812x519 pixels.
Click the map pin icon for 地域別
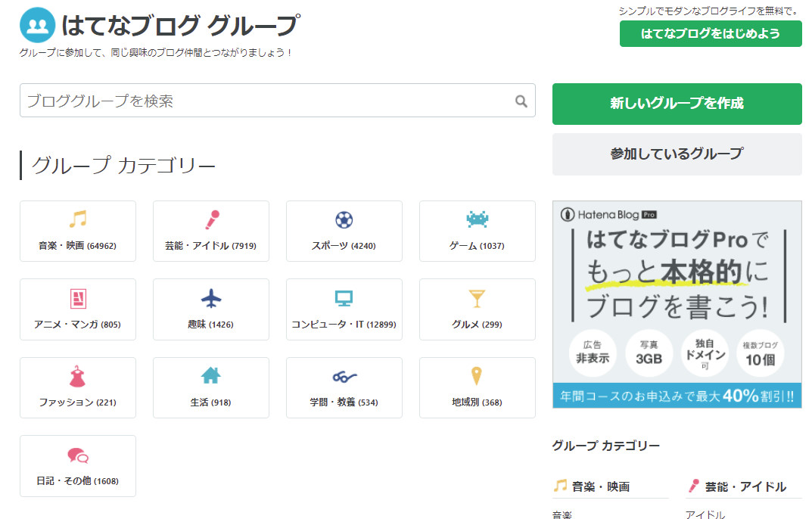pos(477,377)
